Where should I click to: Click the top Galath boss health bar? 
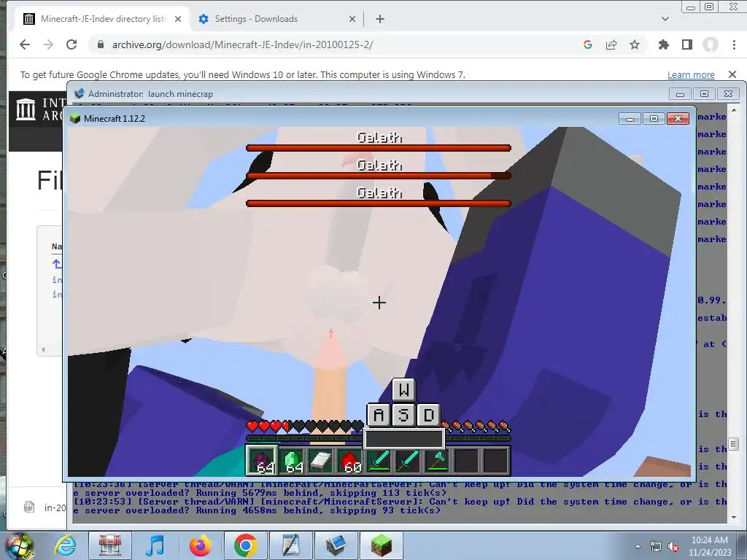[x=379, y=148]
